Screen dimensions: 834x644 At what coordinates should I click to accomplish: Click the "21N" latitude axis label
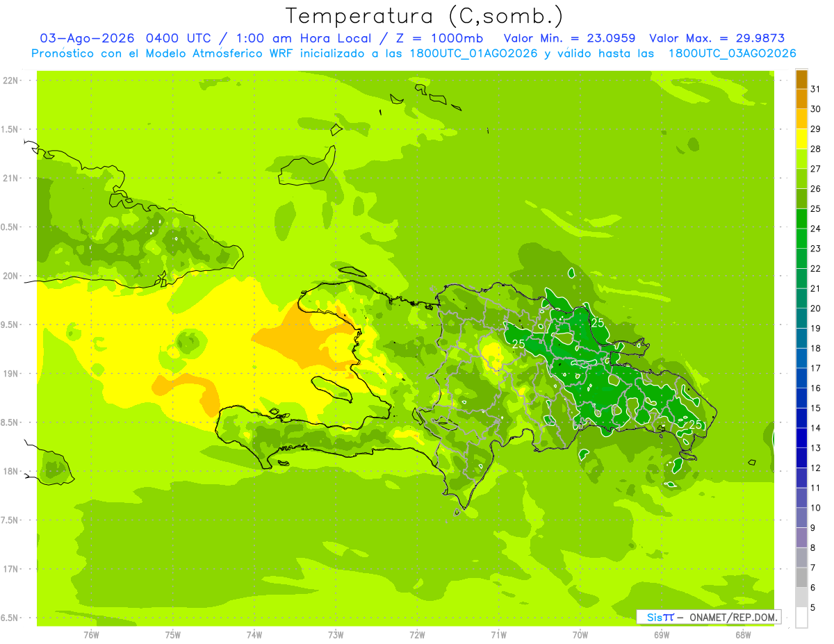11,179
